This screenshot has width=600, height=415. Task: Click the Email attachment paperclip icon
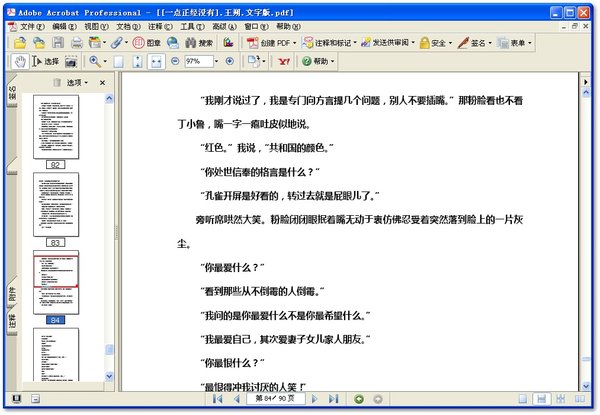click(117, 43)
